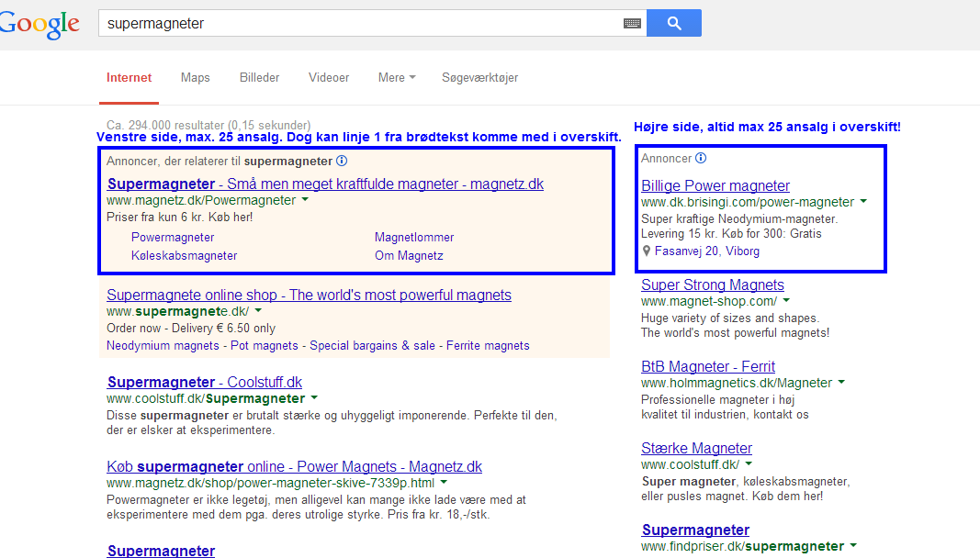980x558 pixels.
Task: Expand arrow next to www.coolstuff.dk/Supermagneter
Action: (314, 398)
